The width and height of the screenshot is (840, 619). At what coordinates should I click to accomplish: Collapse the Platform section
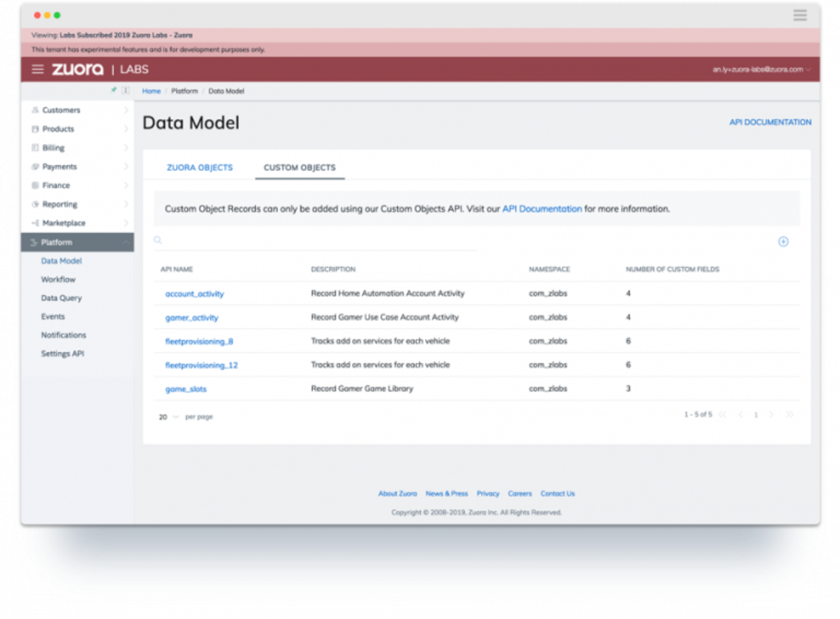126,243
